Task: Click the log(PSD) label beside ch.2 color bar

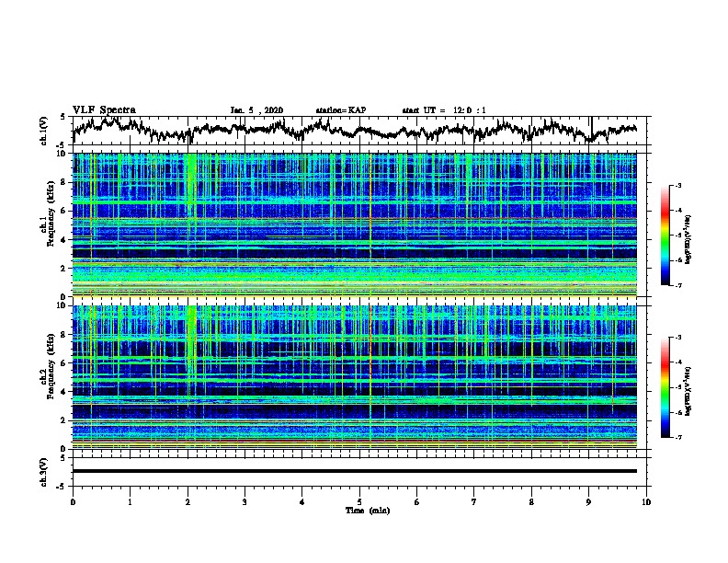Action: pos(688,391)
